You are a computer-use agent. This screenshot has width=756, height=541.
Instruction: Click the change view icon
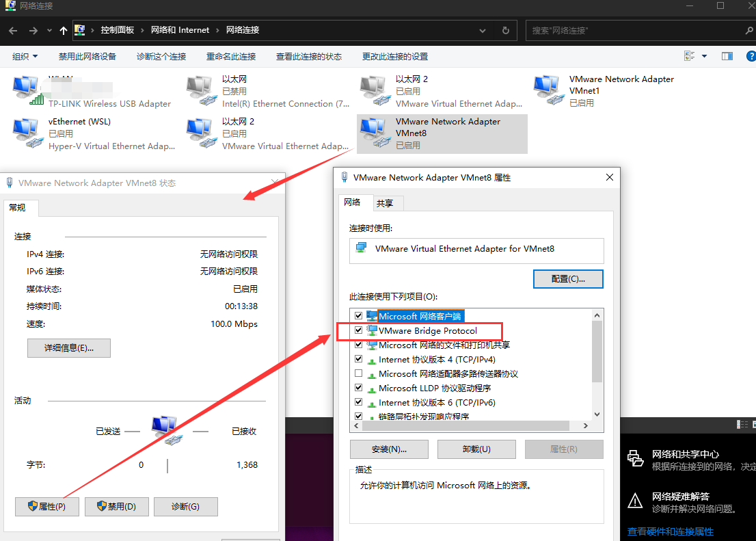click(x=689, y=56)
